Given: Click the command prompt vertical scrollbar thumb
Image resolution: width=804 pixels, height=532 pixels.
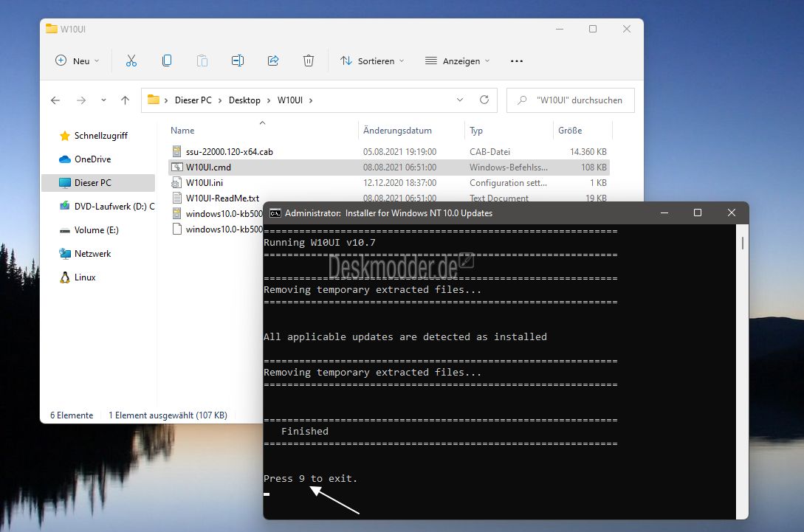Looking at the screenshot, I should click(x=743, y=243).
